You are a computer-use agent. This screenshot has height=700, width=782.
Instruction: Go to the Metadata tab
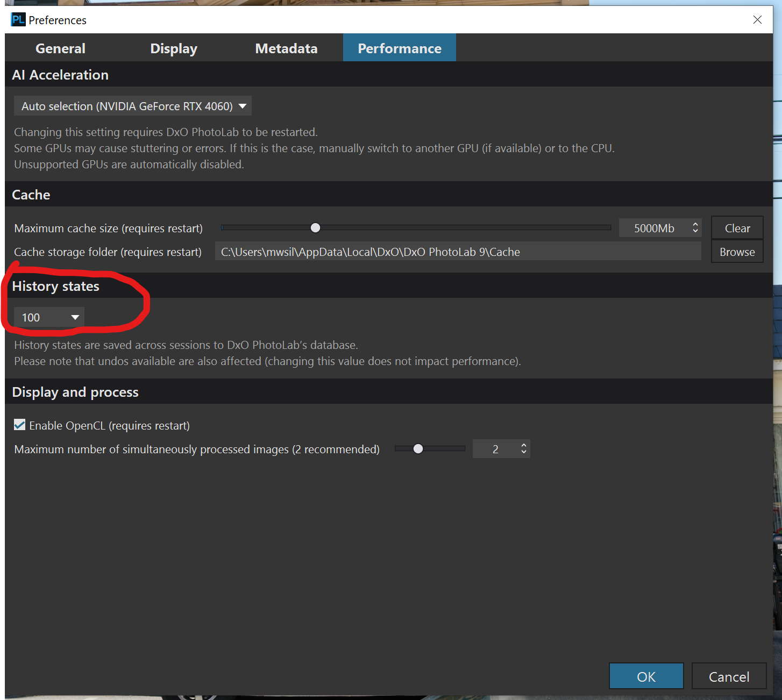[x=286, y=48]
